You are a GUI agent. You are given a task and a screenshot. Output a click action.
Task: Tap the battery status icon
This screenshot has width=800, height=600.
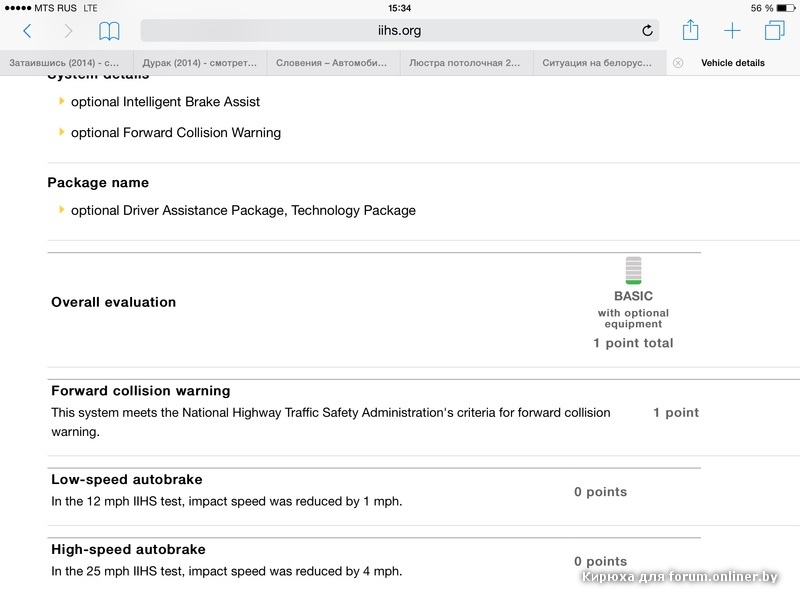coord(785,8)
